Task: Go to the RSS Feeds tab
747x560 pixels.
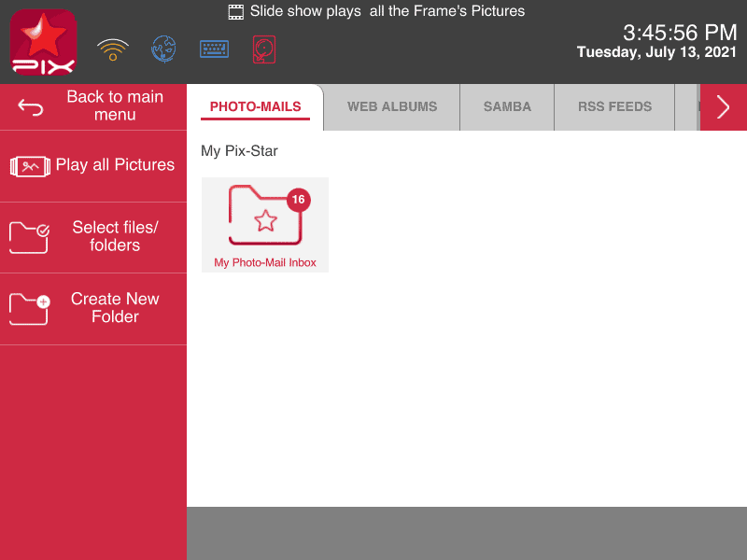Action: (x=614, y=106)
